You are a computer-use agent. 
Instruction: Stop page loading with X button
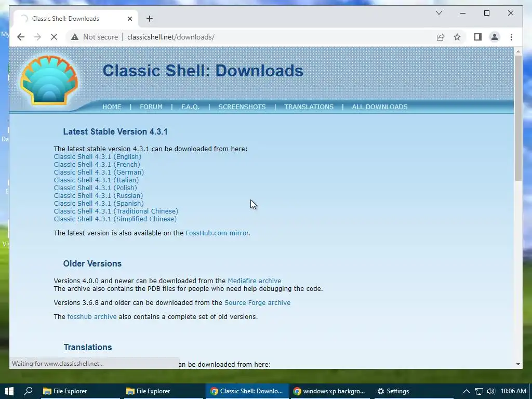pyautogui.click(x=54, y=37)
